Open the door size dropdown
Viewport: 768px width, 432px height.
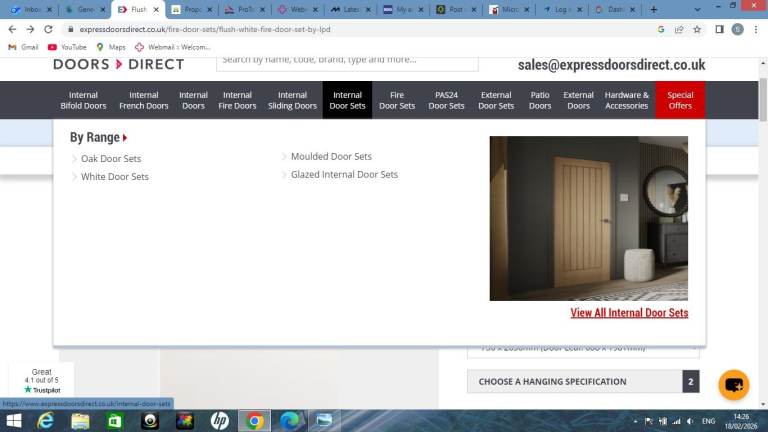coord(583,348)
